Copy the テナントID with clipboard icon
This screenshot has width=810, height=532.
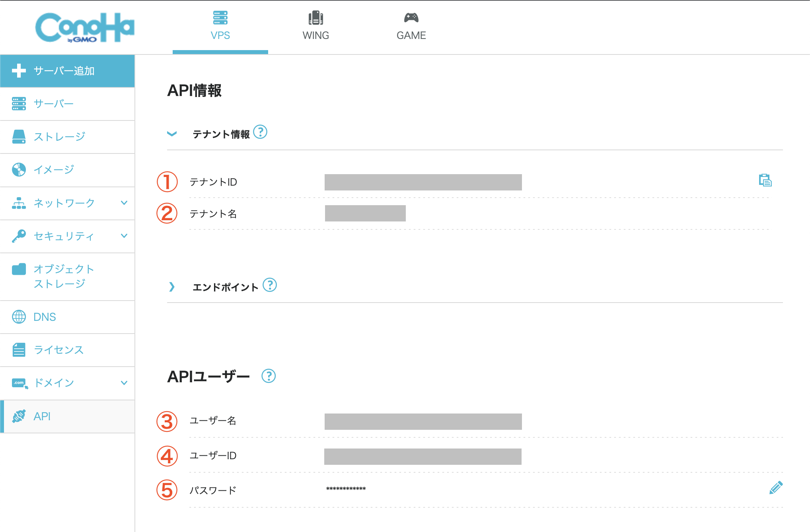point(765,181)
